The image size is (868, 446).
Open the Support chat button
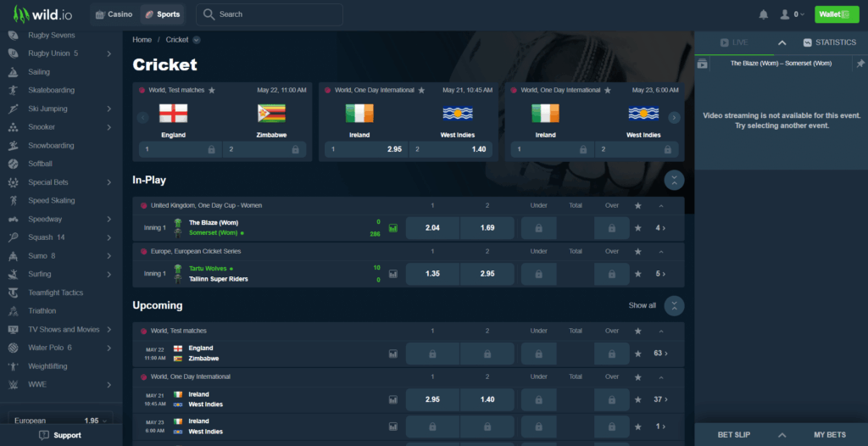pyautogui.click(x=60, y=436)
